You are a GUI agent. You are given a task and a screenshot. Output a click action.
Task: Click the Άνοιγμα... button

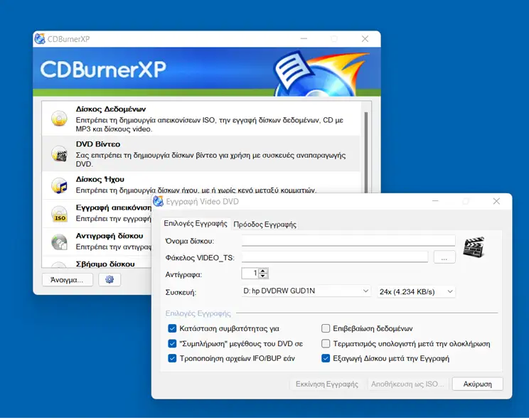tap(67, 280)
